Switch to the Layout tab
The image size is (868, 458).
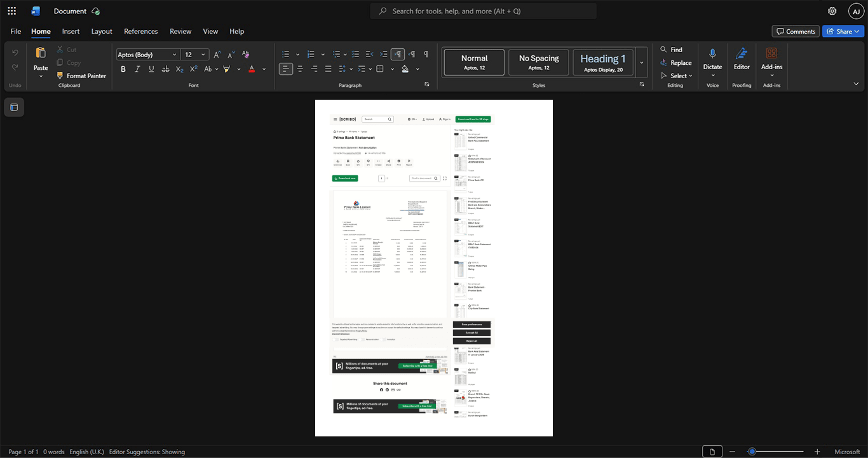[x=102, y=31]
